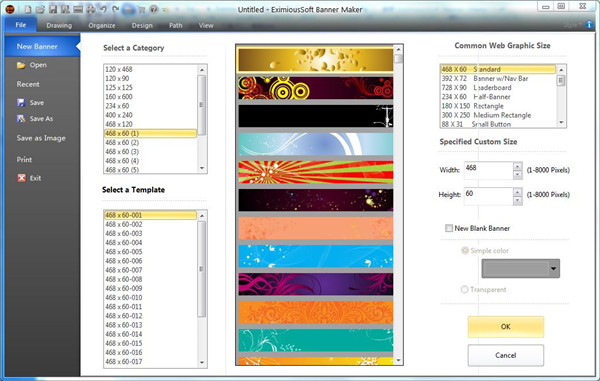Click the help question mark icon in toolbar
Viewport: 600px width, 381px height.
point(154,9)
